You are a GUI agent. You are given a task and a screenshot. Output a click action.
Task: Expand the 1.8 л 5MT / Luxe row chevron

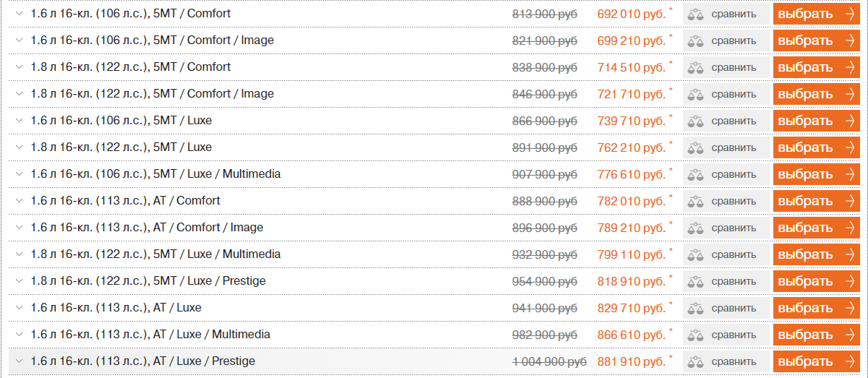tap(20, 147)
